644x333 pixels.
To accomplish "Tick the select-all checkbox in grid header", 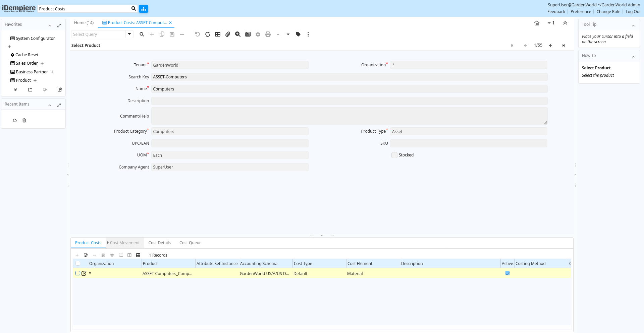I will (78, 263).
